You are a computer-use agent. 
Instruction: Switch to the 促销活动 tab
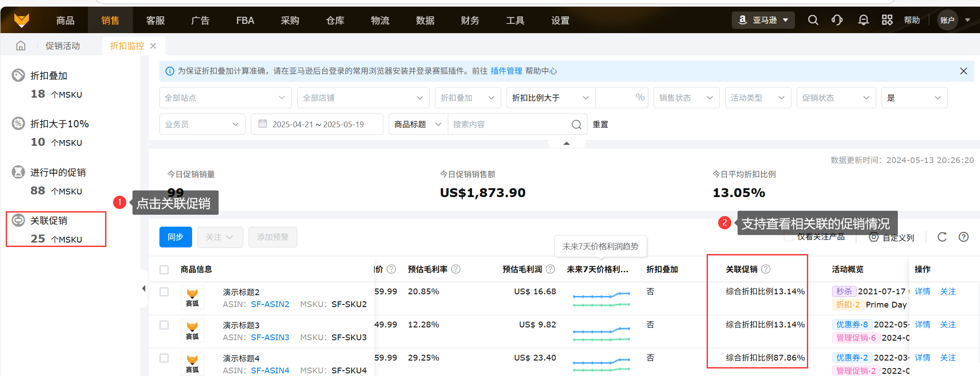(x=63, y=46)
